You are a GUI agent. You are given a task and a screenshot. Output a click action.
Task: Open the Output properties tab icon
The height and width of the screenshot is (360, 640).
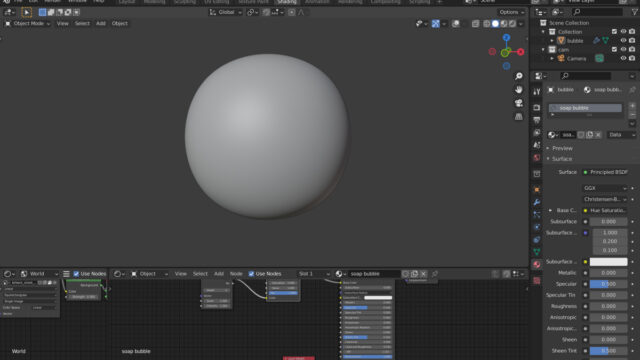pos(536,120)
